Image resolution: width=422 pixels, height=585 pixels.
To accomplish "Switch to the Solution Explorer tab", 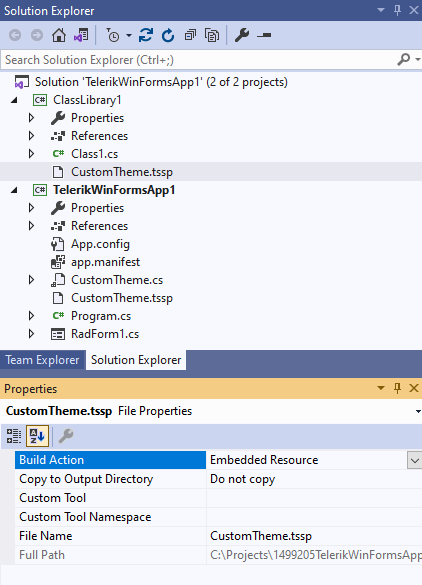I will pos(136,360).
